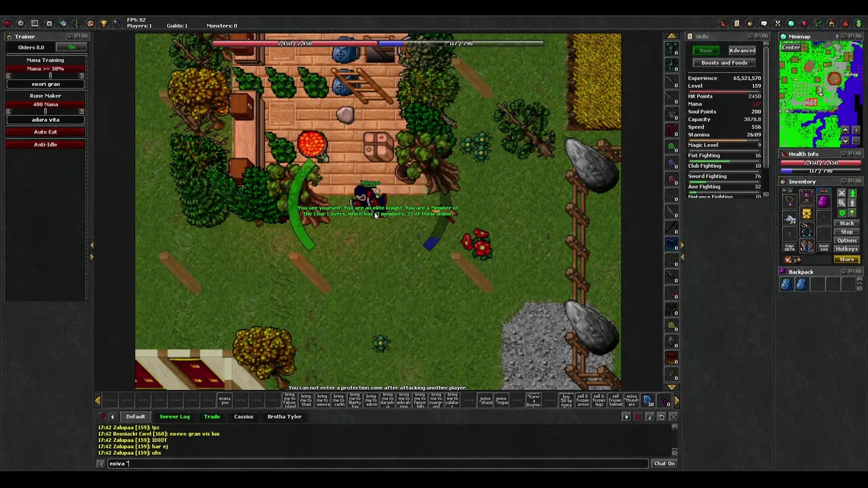Click the green chart icon in top-right toolbar
868x488 pixels.
[818, 23]
